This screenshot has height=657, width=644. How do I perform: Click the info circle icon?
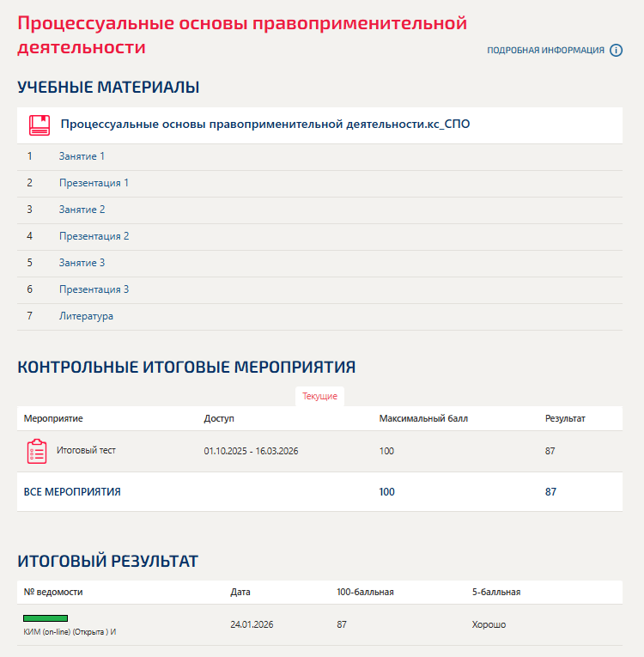tap(616, 50)
